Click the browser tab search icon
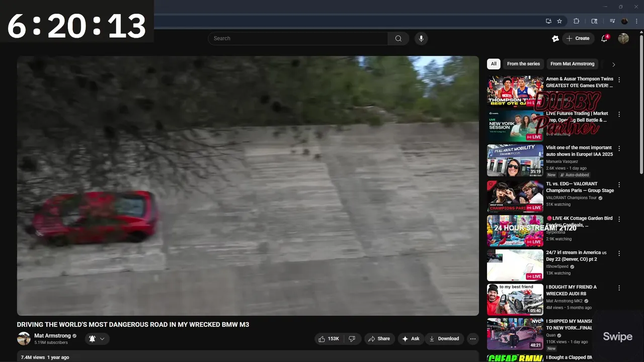Screen dimensions: 644x362 point(594,21)
